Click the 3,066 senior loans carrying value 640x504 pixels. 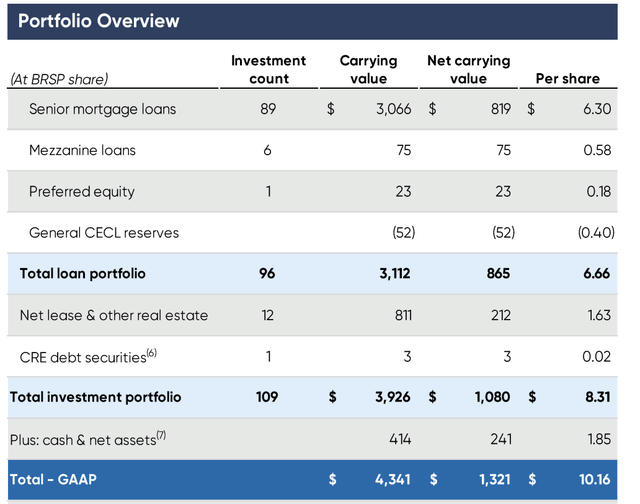(381, 109)
